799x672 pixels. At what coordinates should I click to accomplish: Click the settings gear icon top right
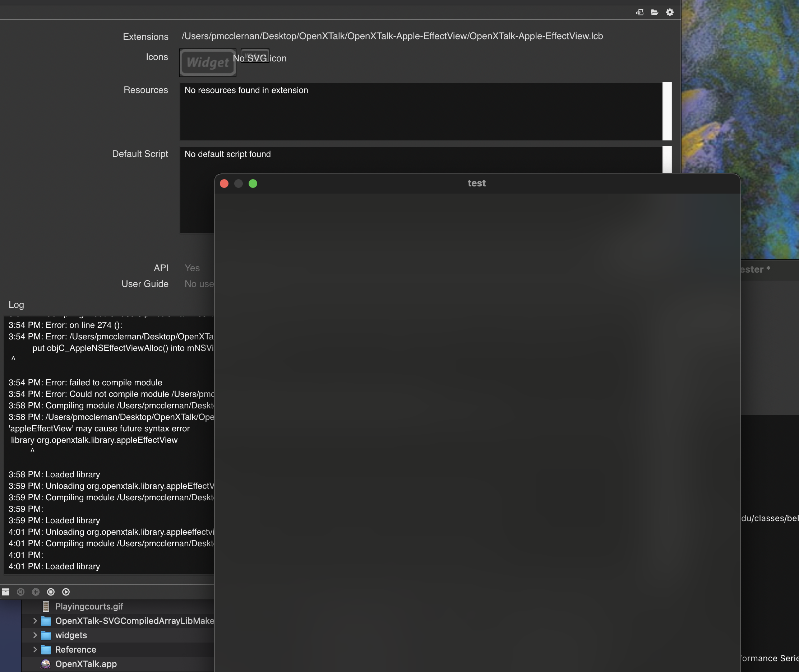coord(669,13)
